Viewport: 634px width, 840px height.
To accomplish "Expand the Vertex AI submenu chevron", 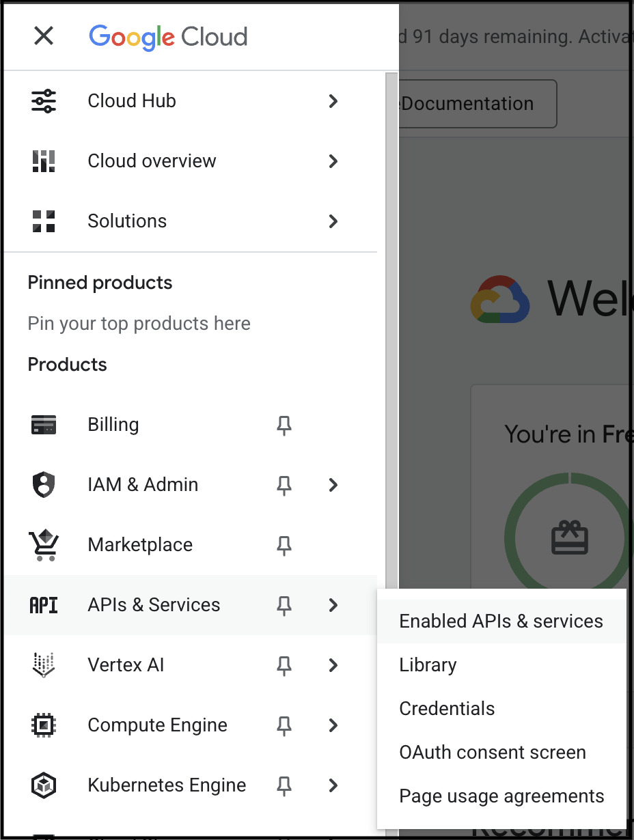I will pyautogui.click(x=333, y=665).
